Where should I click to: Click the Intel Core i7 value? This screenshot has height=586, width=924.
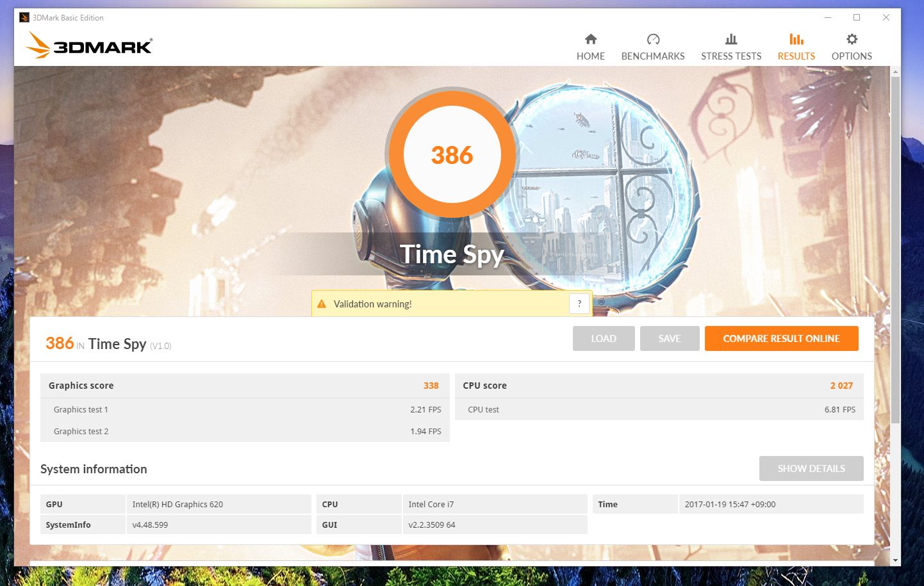[x=431, y=505]
